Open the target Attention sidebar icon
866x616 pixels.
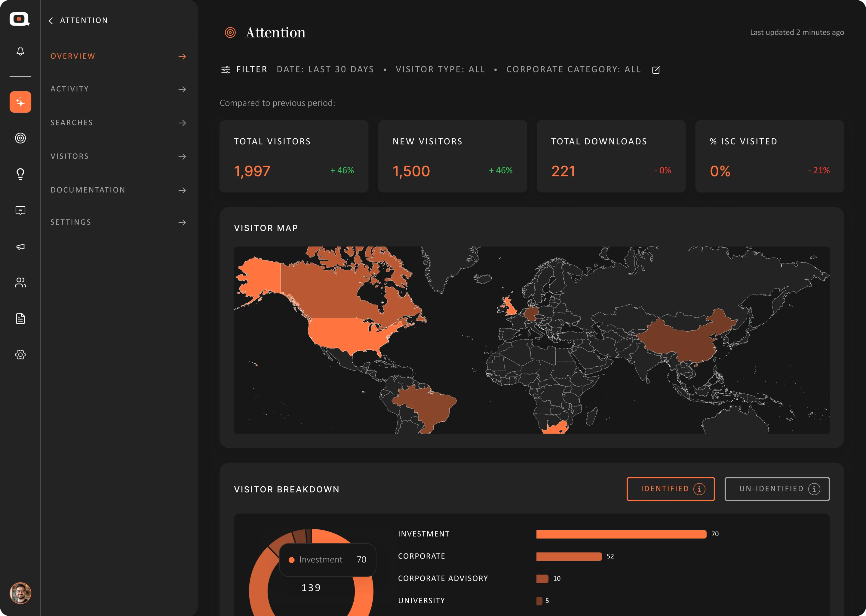click(x=20, y=138)
